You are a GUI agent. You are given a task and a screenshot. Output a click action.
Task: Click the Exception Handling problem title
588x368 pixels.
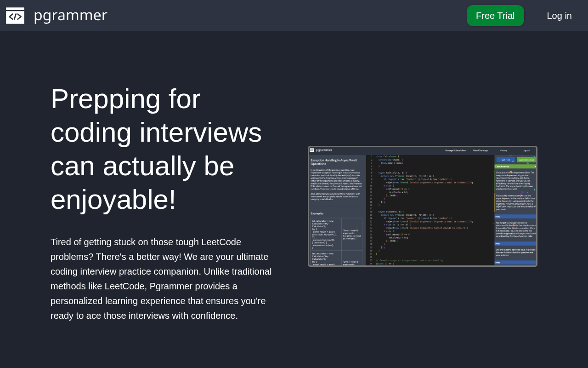pyautogui.click(x=334, y=162)
